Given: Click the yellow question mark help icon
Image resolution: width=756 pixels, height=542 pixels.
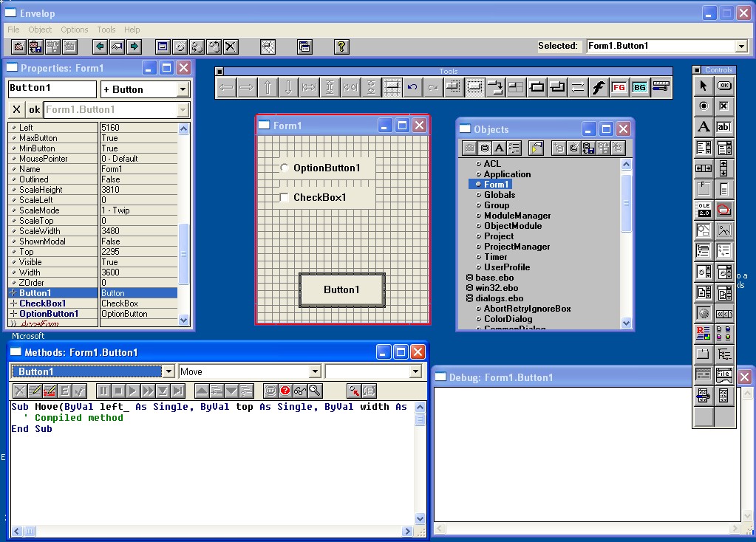Looking at the screenshot, I should [341, 47].
